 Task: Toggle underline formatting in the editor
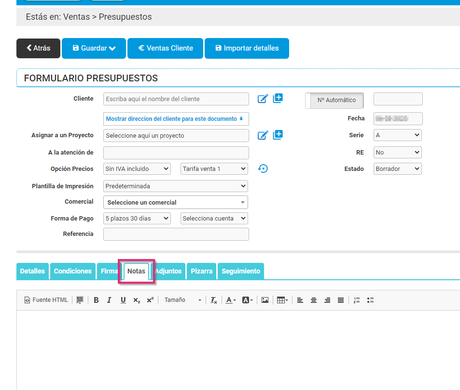tap(123, 300)
